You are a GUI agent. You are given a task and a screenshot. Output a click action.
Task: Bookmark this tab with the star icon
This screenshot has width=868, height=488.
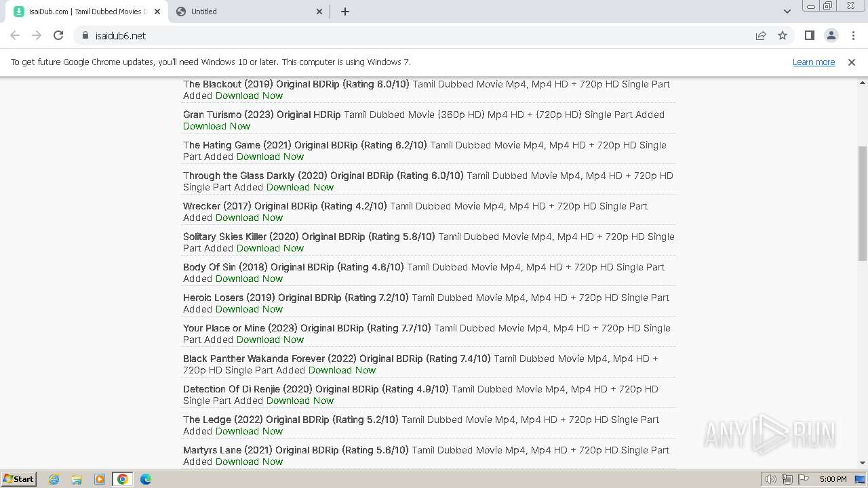click(x=783, y=35)
